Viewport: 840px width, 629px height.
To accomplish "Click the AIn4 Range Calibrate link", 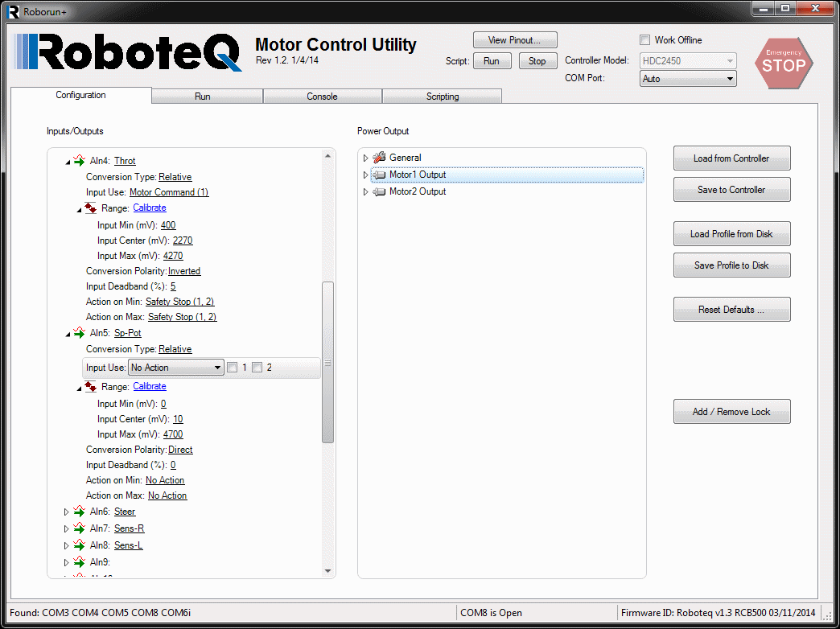I will [x=150, y=208].
